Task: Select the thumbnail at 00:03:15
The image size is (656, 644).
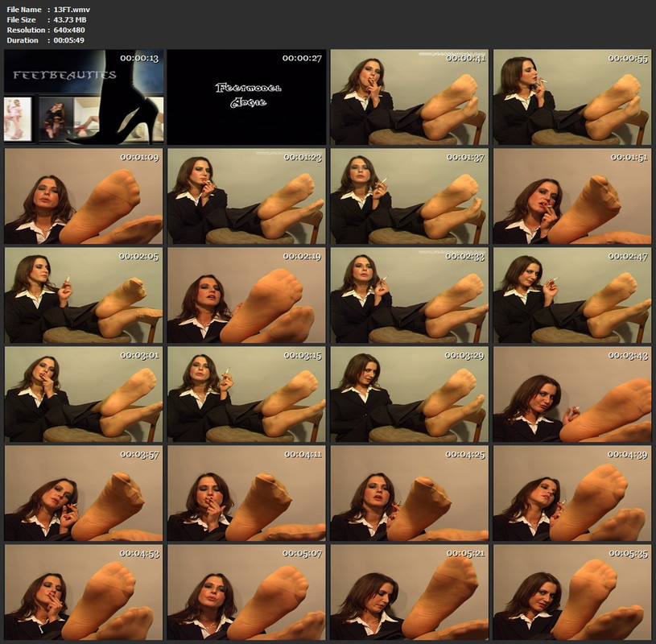Action: (246, 394)
